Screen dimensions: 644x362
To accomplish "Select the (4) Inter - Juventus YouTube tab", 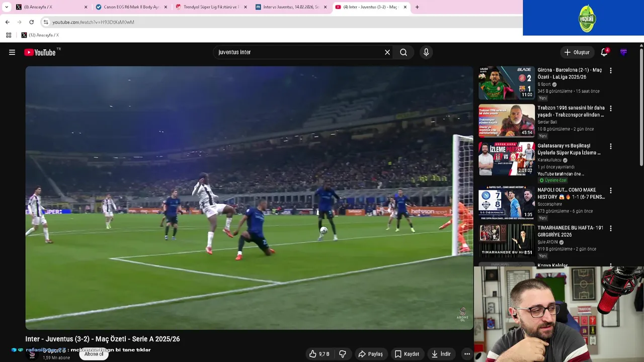I will click(371, 7).
